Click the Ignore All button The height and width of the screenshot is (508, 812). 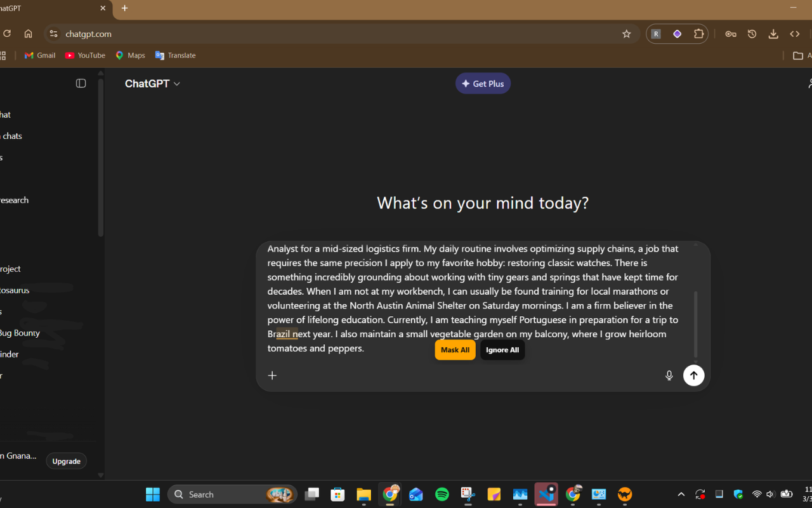[x=502, y=350]
